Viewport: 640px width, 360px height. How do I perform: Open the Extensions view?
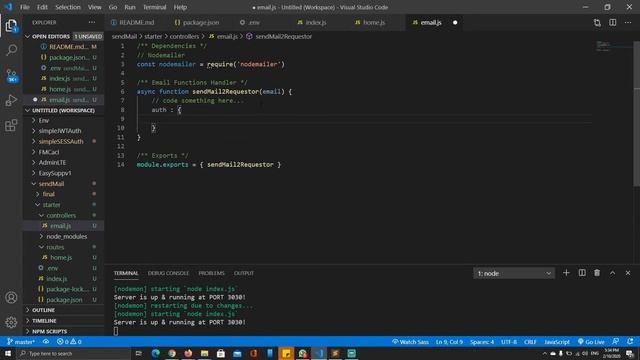pyautogui.click(x=11, y=125)
